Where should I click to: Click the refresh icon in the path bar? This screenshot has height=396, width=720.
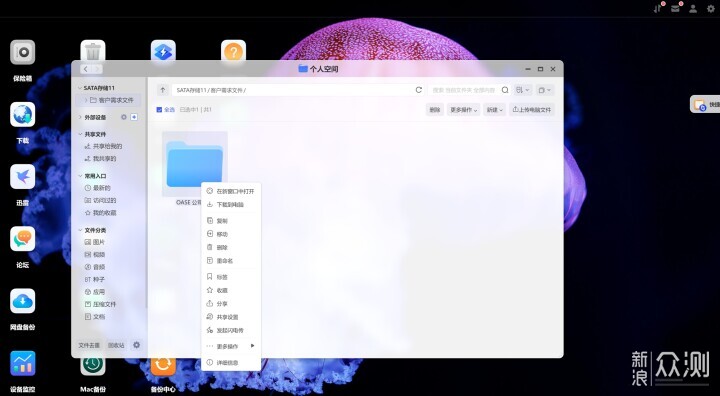tap(419, 90)
